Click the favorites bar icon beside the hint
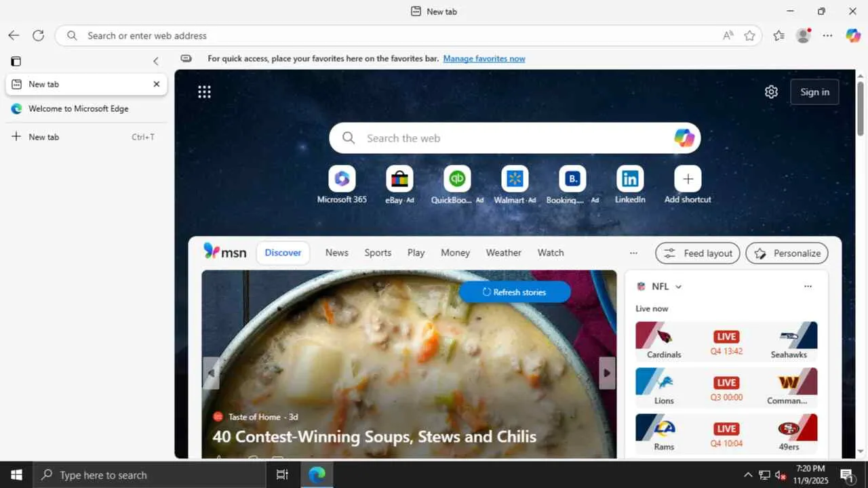868x488 pixels. [186, 58]
